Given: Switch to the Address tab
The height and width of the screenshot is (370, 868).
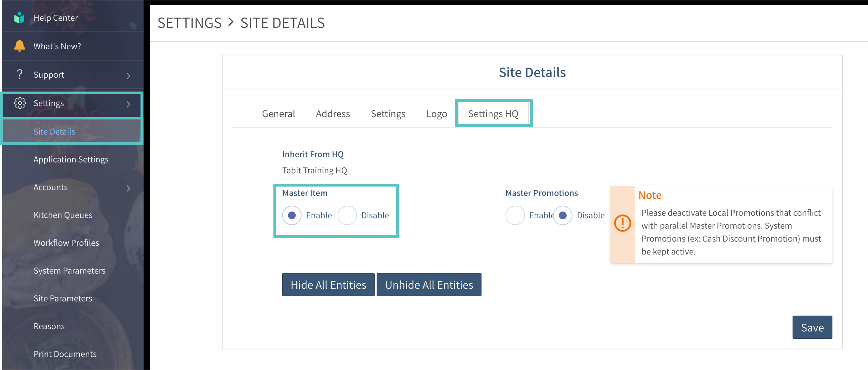Looking at the screenshot, I should coord(333,114).
